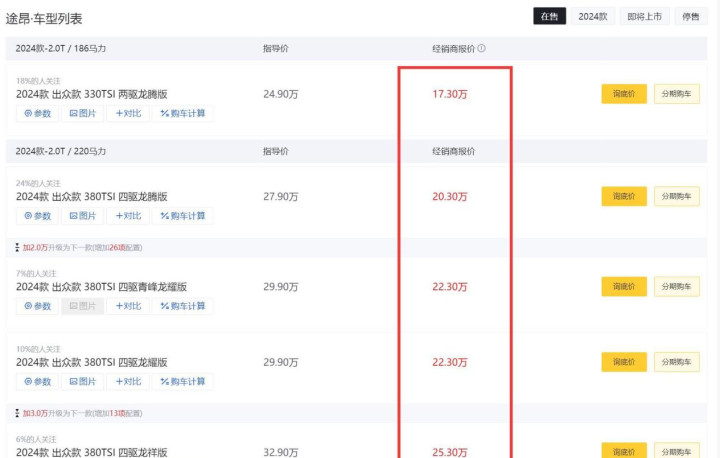The height and width of the screenshot is (458, 720).
Task: Open model 2024款 出众款 380TSI 四驱龙祥版
Action: 91,452
